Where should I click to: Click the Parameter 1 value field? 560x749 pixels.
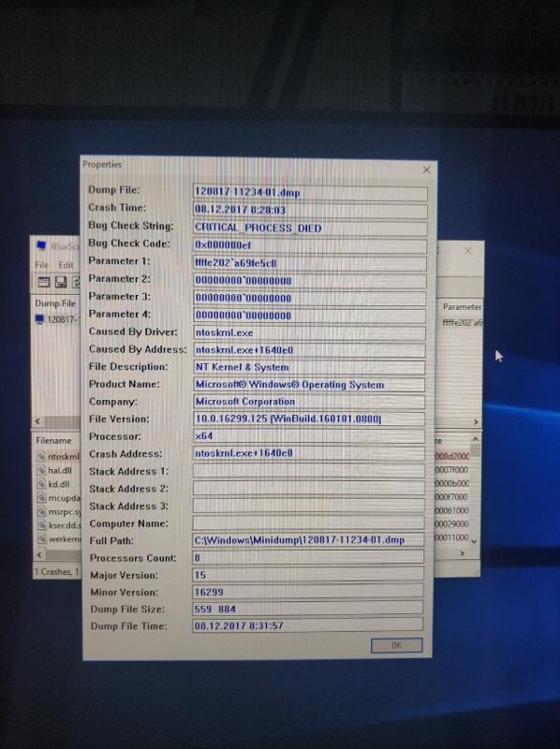point(310,263)
